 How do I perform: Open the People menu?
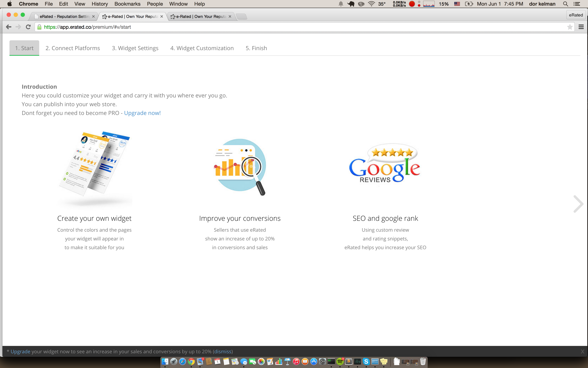pos(155,4)
